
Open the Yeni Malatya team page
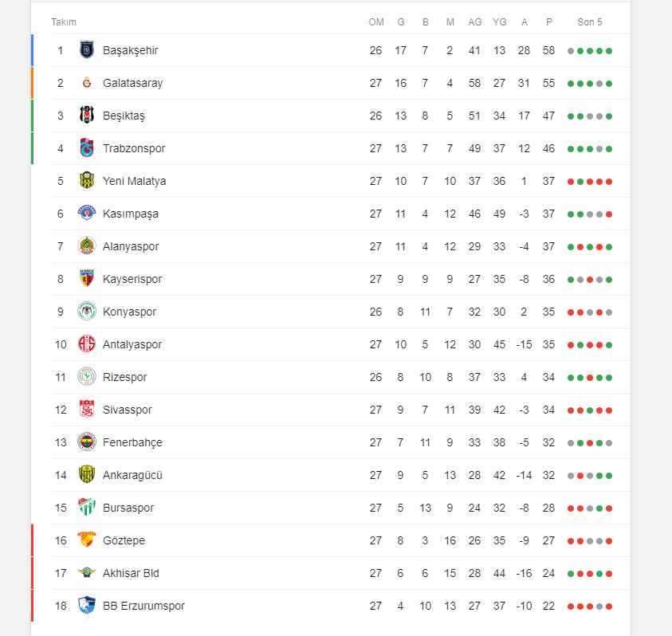point(134,181)
